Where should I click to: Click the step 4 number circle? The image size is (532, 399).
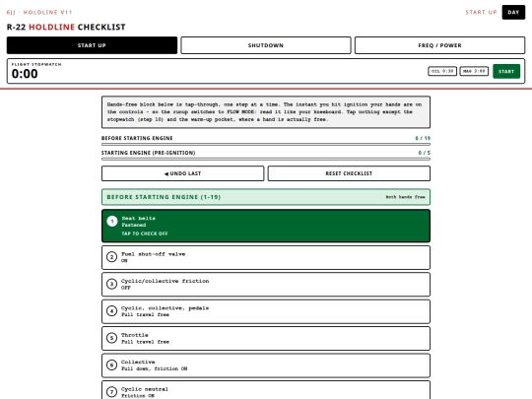click(111, 310)
